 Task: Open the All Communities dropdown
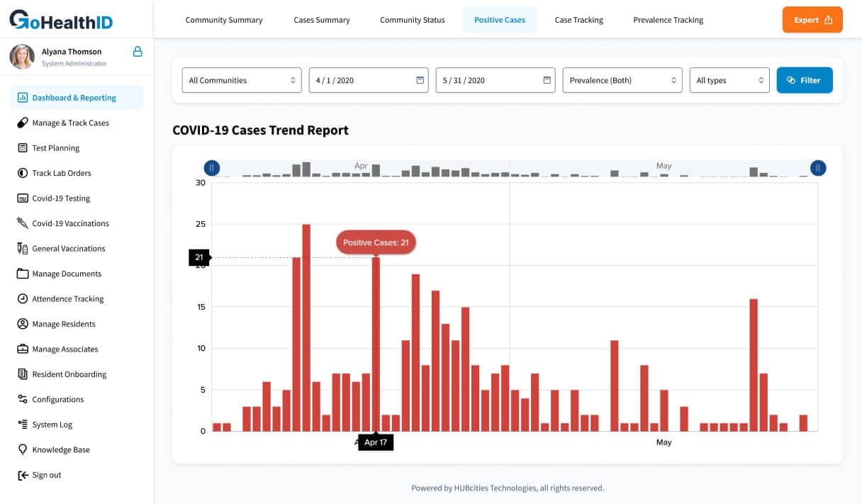(242, 80)
